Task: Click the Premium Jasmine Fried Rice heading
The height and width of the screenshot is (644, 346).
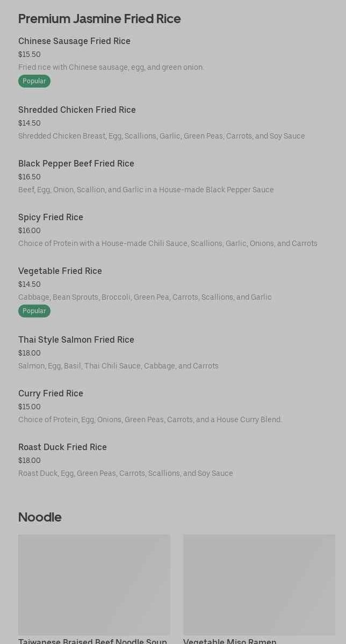Action: point(99,19)
